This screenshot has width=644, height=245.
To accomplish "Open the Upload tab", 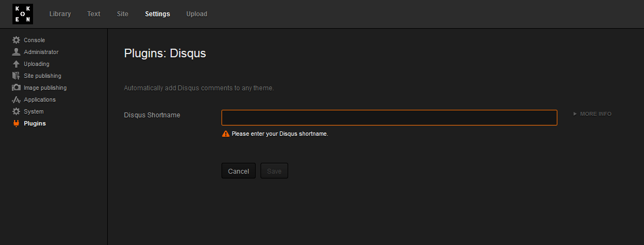I will tap(197, 14).
